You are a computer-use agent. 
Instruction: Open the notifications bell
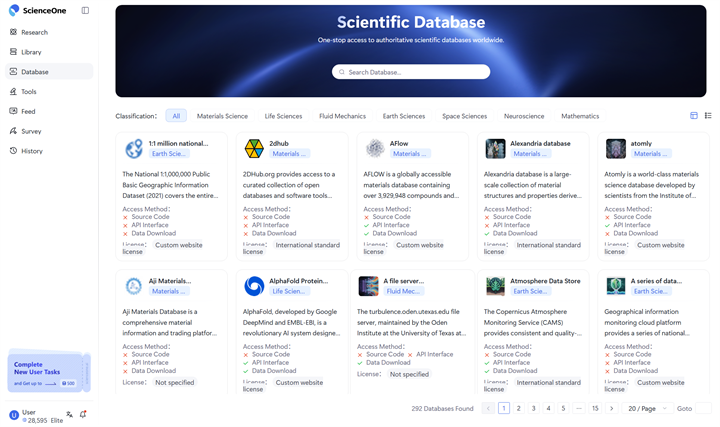coord(83,414)
